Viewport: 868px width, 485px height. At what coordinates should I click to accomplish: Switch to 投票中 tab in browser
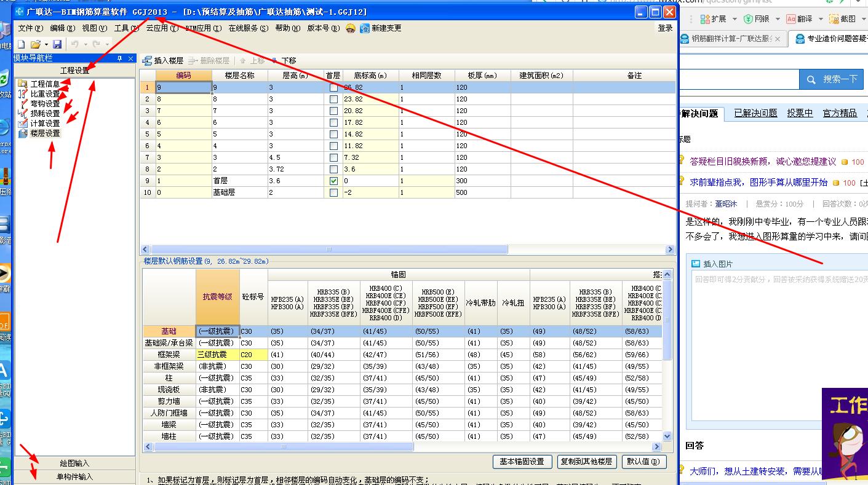click(800, 113)
